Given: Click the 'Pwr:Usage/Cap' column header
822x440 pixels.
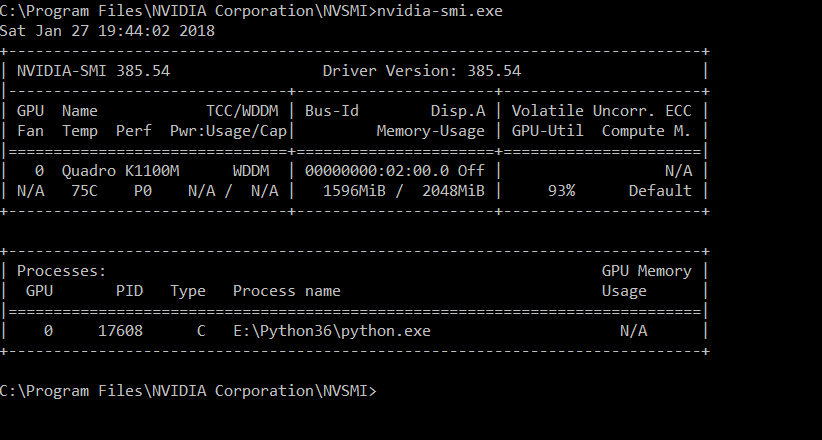Looking at the screenshot, I should click(x=229, y=131).
